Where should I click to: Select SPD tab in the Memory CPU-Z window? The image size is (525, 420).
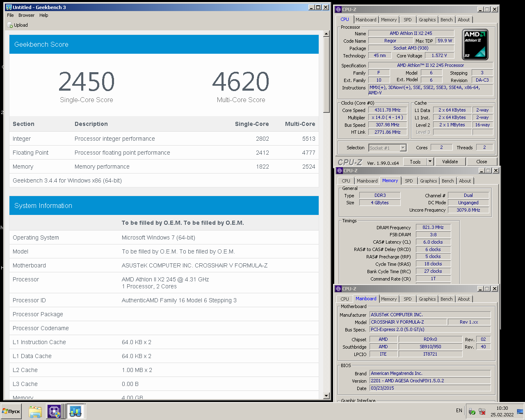409,181
